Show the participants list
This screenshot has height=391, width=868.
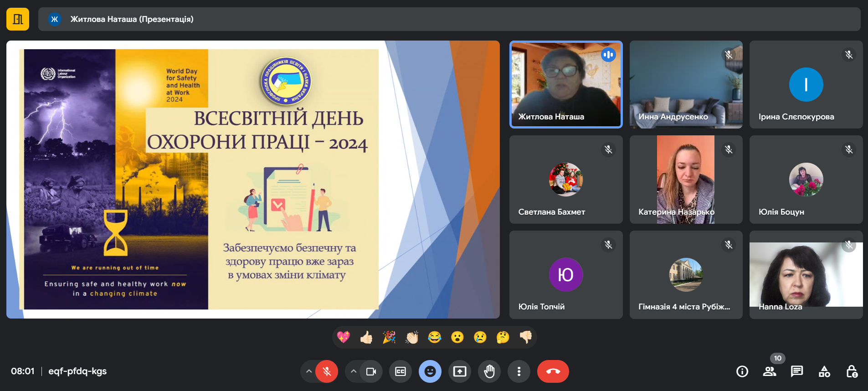tap(770, 371)
